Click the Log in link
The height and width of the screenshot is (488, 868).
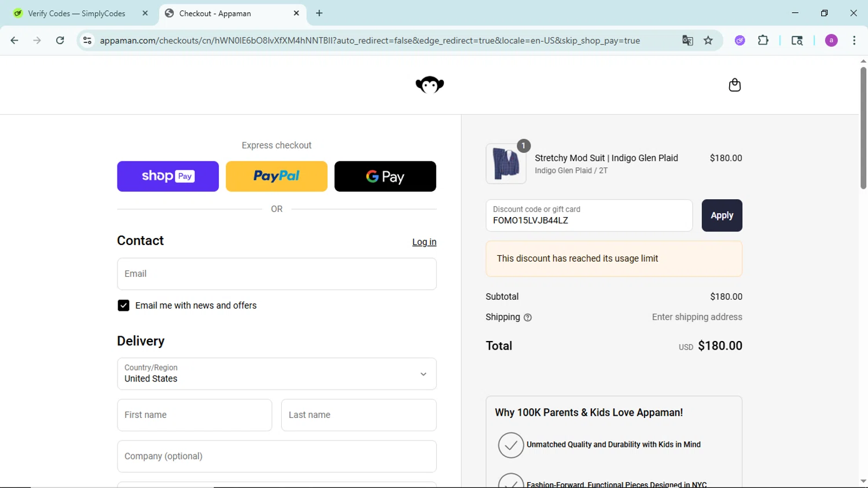pyautogui.click(x=424, y=242)
